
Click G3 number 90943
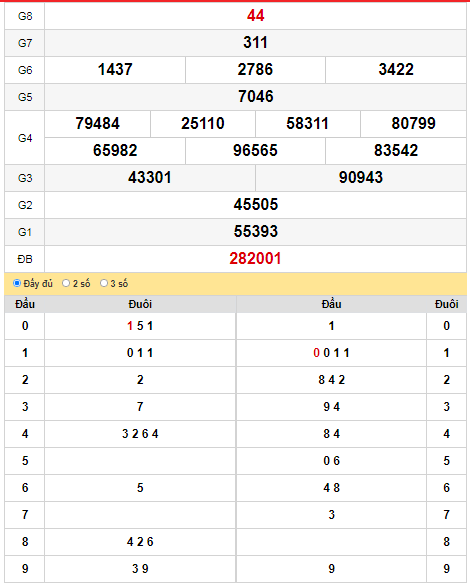coord(361,177)
